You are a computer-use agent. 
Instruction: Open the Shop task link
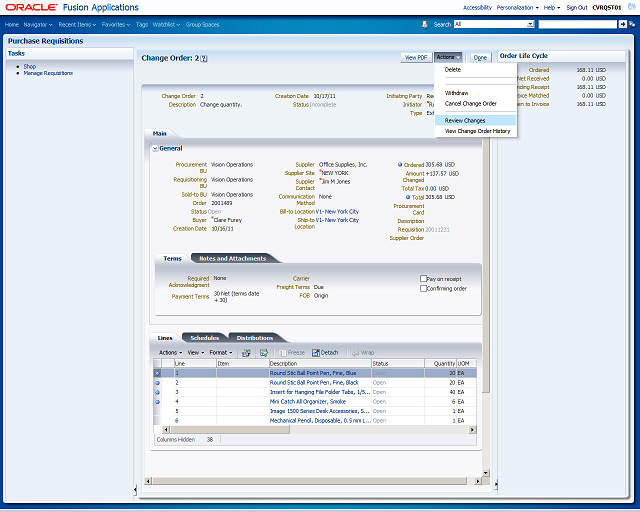click(30, 67)
